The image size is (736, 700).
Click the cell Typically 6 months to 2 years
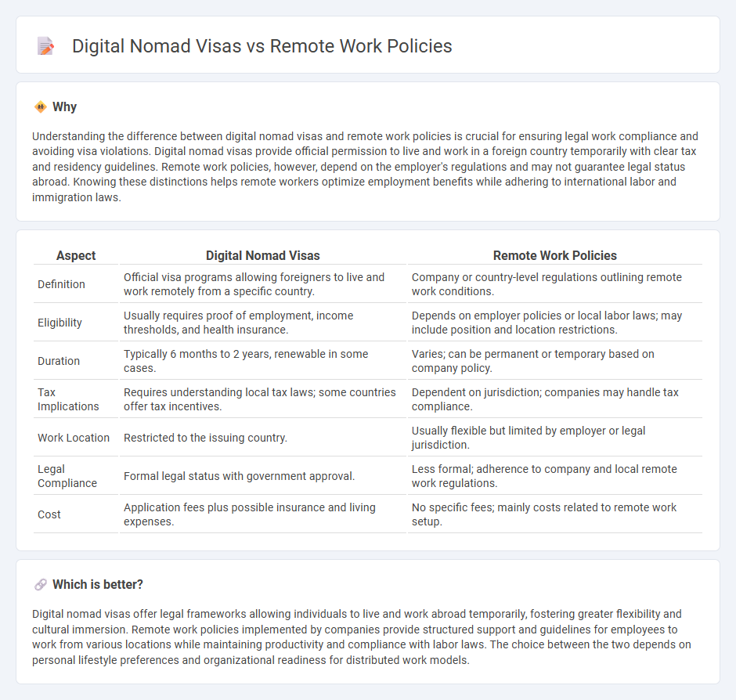(x=263, y=361)
